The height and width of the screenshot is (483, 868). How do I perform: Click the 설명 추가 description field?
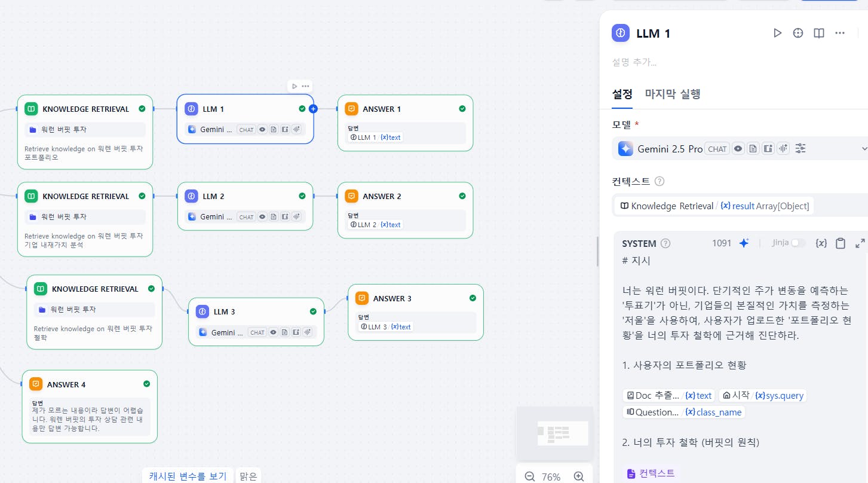pos(634,62)
